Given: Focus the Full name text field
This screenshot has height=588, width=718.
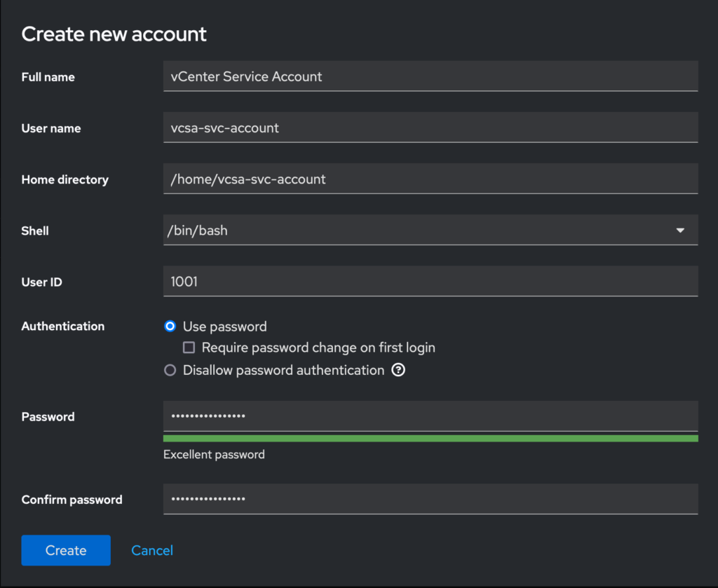Looking at the screenshot, I should click(x=431, y=76).
